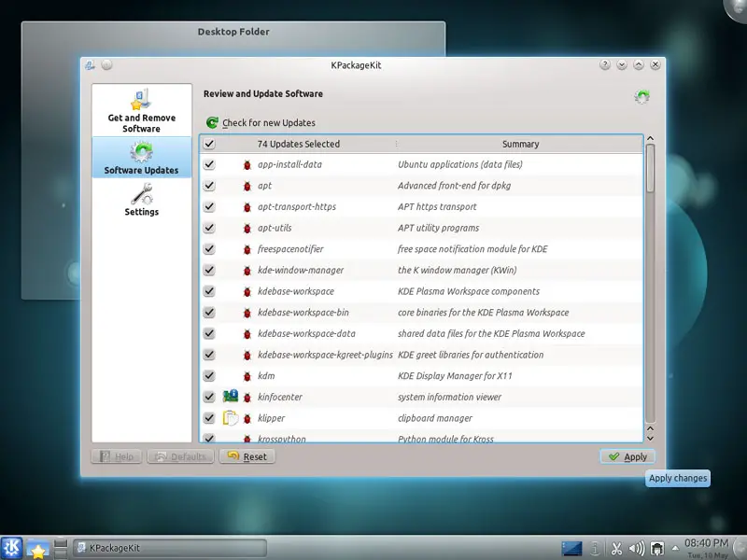
Task: Click the scroll-down arrow below the list scrollbar
Action: (x=650, y=438)
